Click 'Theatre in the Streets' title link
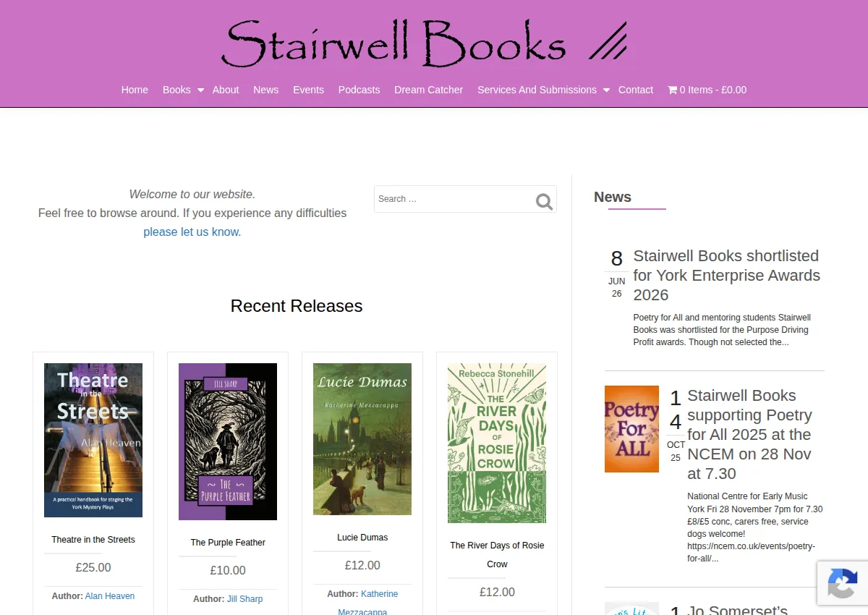The width and height of the screenshot is (868, 615). (x=93, y=540)
